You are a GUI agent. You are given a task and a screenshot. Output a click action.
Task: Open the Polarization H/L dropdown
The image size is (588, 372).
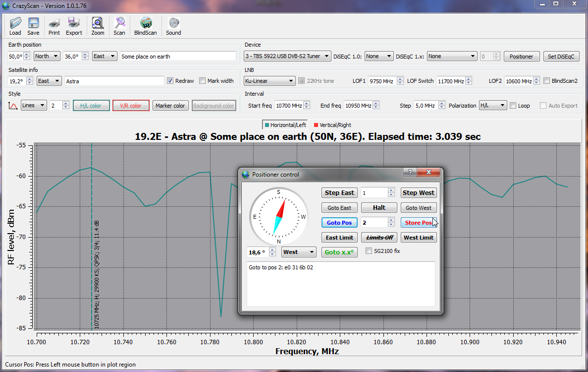(493, 106)
